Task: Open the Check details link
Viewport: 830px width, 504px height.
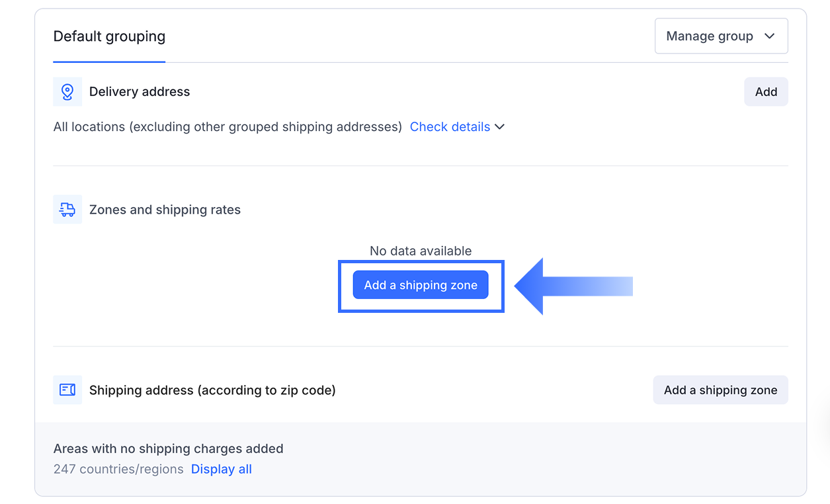Action: [x=450, y=127]
